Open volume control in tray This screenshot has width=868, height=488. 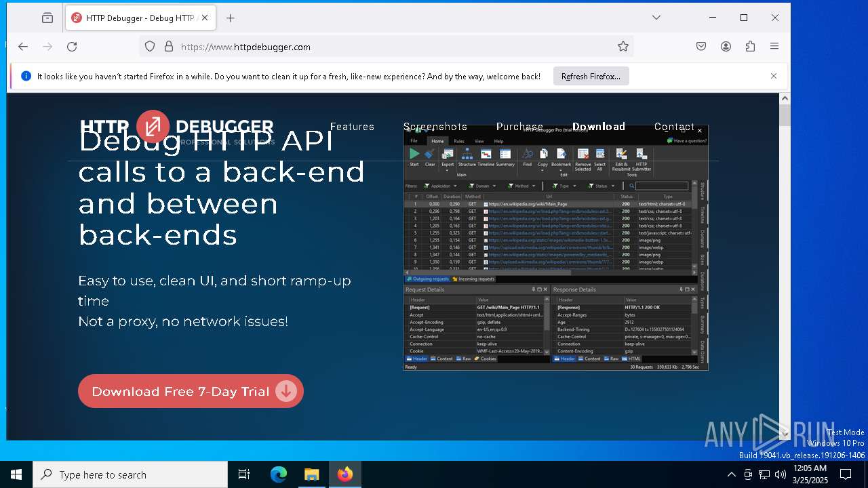[781, 474]
